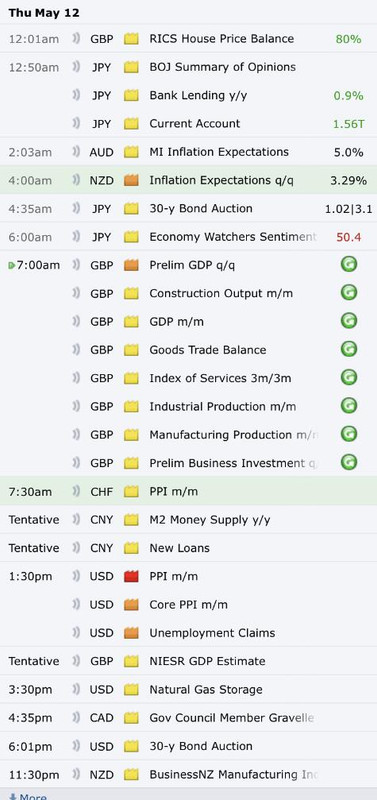This screenshot has height=800, width=377.
Task: Click the 80% actual value for RICS
Action: click(x=348, y=39)
